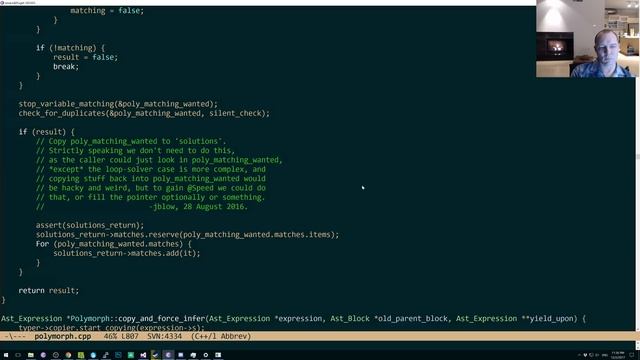Open the clock and date in system tray
Viewport: 640px width, 360px height.
(x=618, y=355)
